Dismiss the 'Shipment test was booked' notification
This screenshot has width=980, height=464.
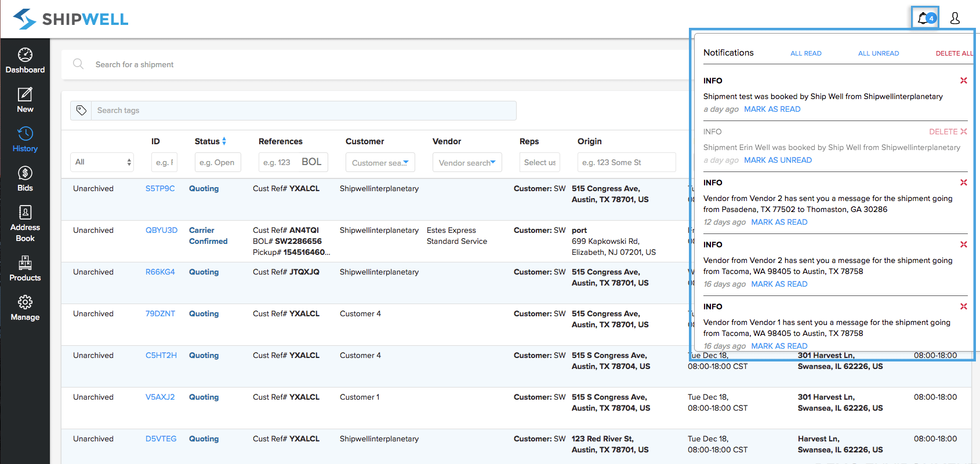pyautogui.click(x=963, y=81)
